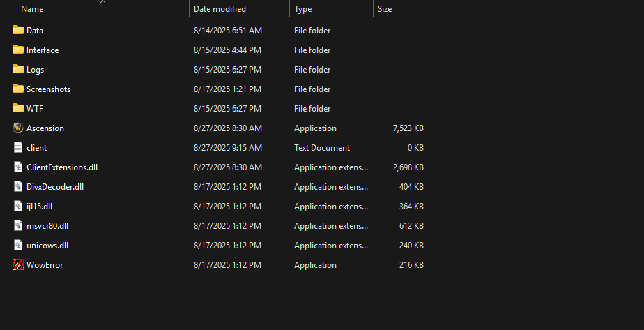
Task: Click the Text Document type entry
Action: pos(322,148)
